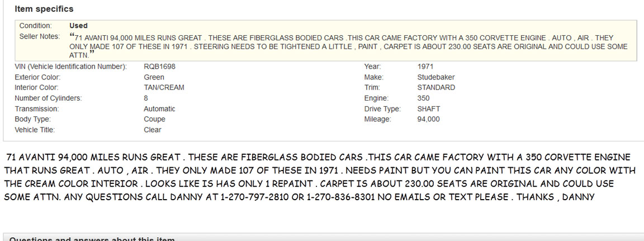Viewport: 644px width, 241px height.
Task: Click the Make value Studebaker
Action: click(x=436, y=77)
